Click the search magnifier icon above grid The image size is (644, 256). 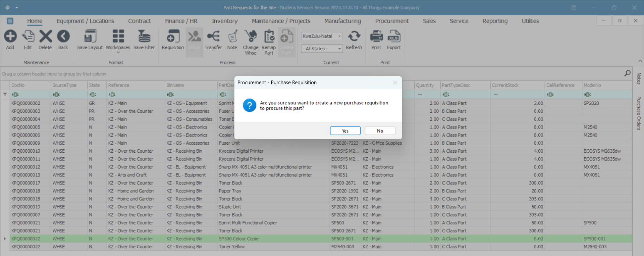tap(627, 73)
